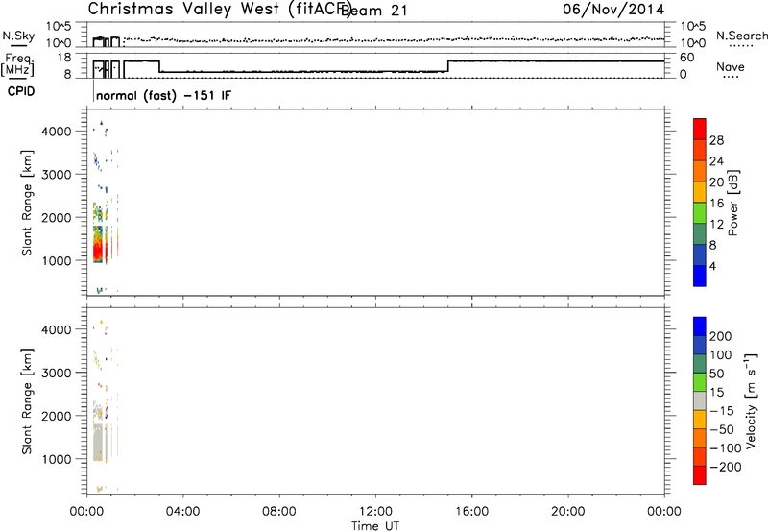Image resolution: width=768 pixels, height=532 pixels.
Task: Click the '28' tick on the Power scale
Action: [716, 140]
